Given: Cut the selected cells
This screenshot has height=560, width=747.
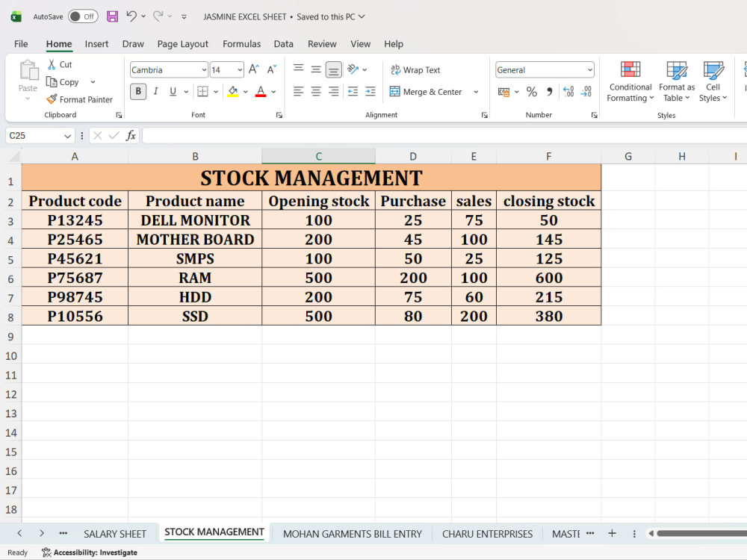Looking at the screenshot, I should pos(60,64).
